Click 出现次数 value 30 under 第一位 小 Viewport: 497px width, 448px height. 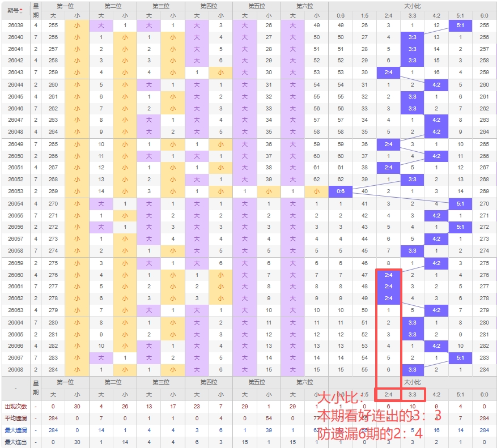(x=77, y=407)
